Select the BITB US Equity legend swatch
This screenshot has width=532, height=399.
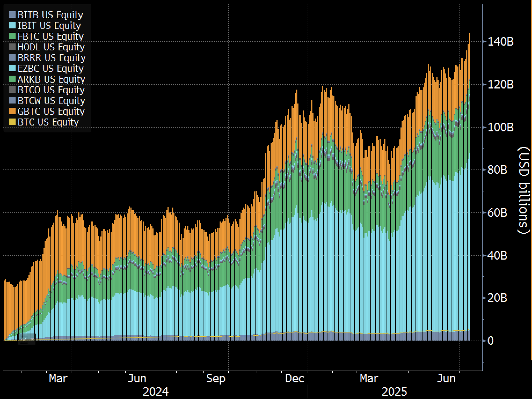[x=13, y=15]
